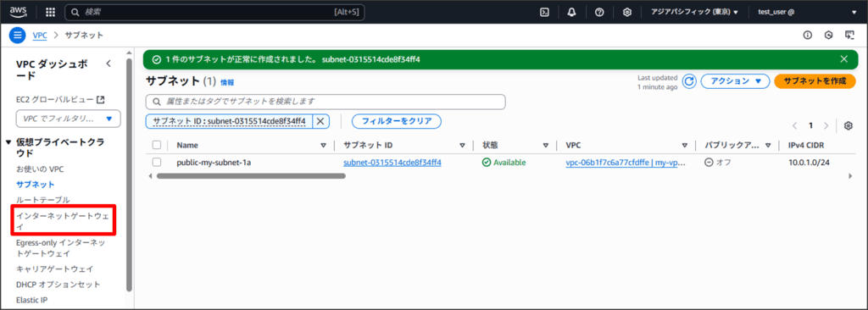This screenshot has width=868, height=310.
Task: Click the Public address off status icon
Action: click(709, 163)
